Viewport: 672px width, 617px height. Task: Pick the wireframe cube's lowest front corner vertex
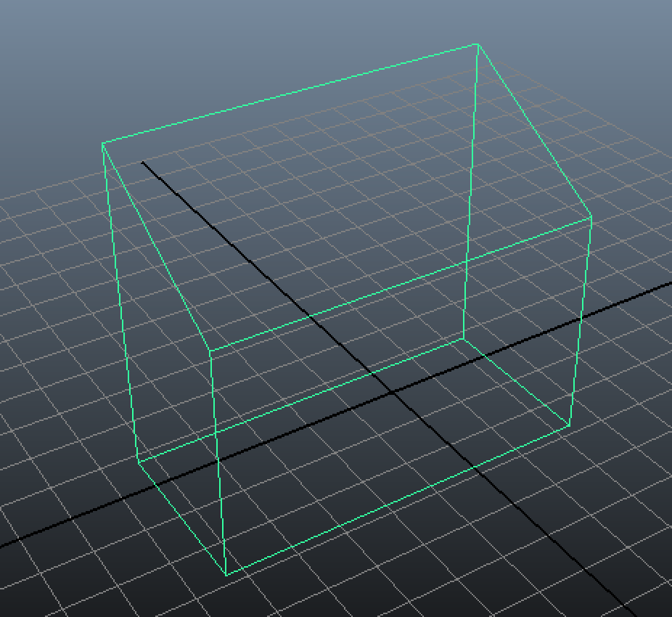tap(226, 575)
